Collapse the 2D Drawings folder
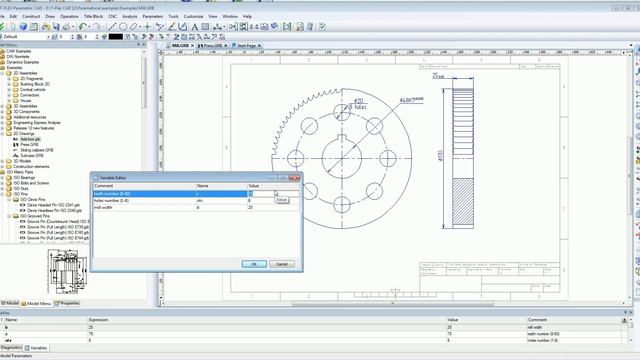The image size is (640, 360). pos(2,133)
